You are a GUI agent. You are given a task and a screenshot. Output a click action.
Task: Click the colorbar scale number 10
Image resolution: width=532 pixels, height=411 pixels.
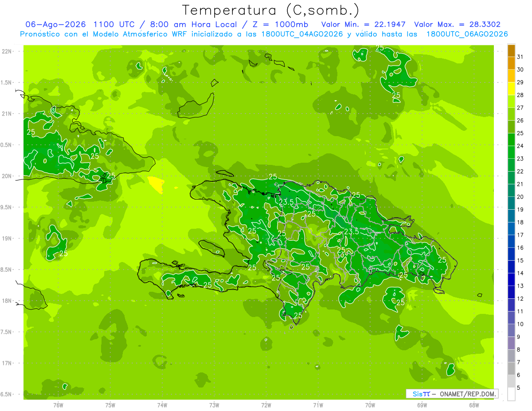pos(520,324)
